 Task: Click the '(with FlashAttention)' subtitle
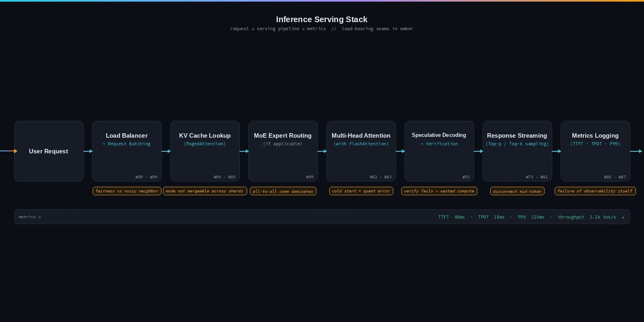(x=361, y=144)
